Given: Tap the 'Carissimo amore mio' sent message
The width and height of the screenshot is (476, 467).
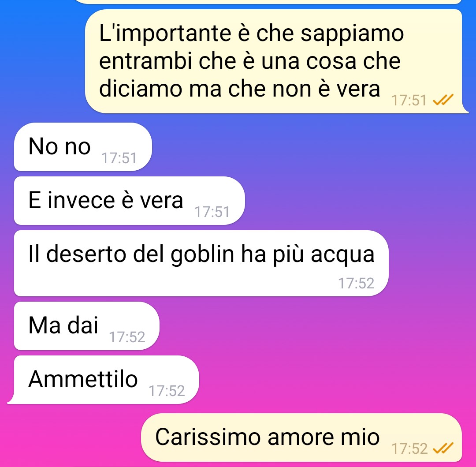Looking at the screenshot, I should tap(301, 437).
